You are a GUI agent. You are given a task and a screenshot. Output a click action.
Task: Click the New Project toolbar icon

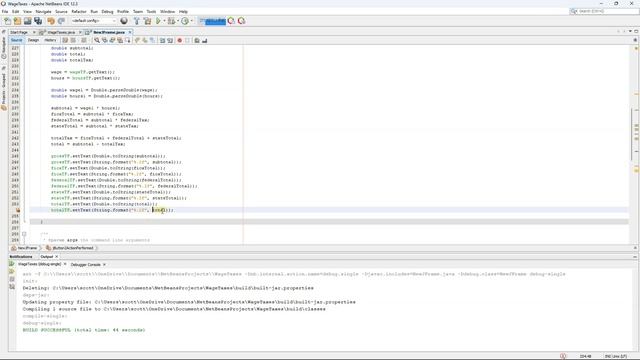pos(17,21)
